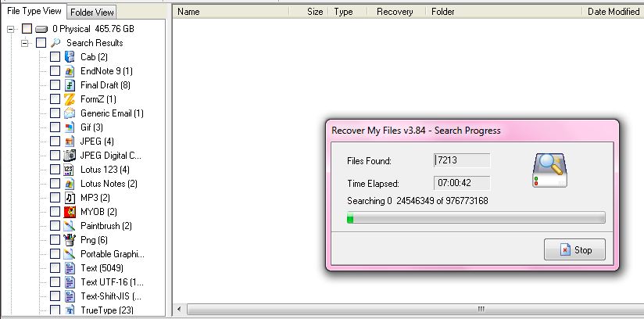Click the Generic Email envelope icon
This screenshot has width=644, height=319.
(70, 113)
